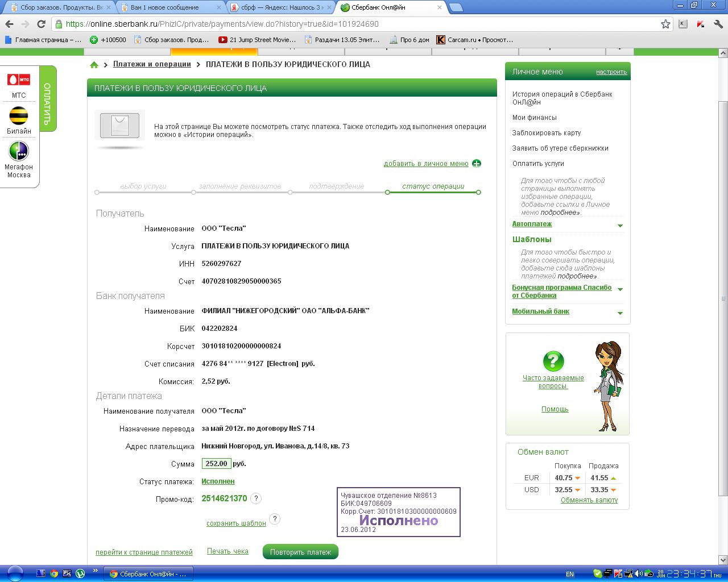Click the promo code 2514621370
The height and width of the screenshot is (582, 728).
[224, 498]
